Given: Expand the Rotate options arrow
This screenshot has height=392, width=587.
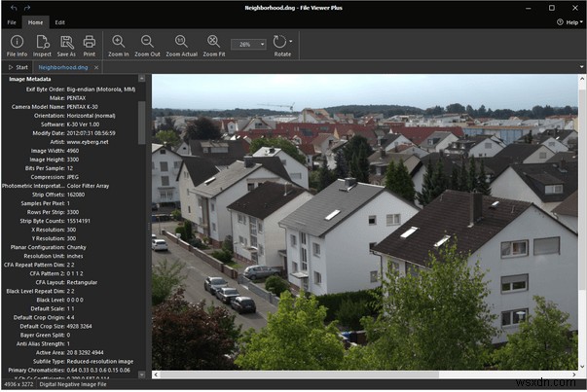Looking at the screenshot, I should point(291,42).
